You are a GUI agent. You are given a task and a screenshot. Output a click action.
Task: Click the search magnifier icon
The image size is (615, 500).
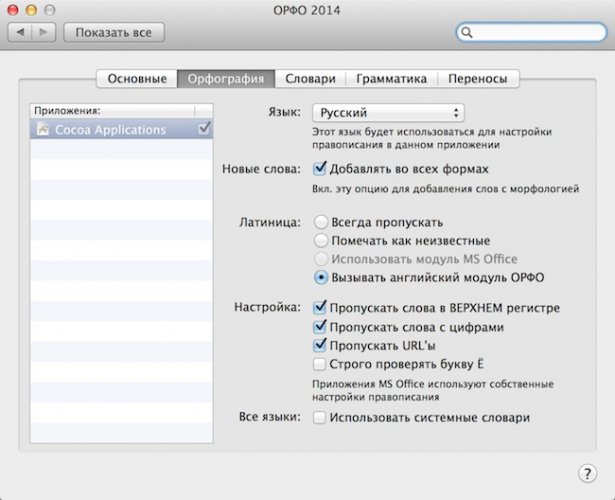466,33
